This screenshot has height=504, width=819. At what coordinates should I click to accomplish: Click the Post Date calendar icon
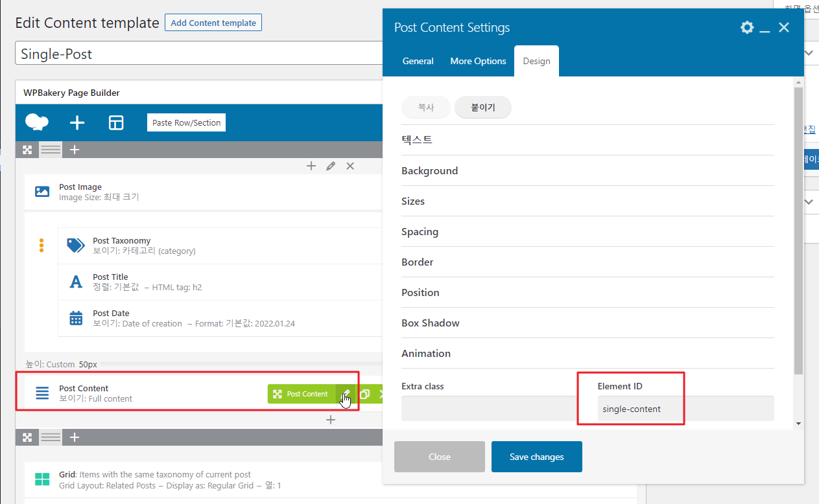[x=76, y=318]
